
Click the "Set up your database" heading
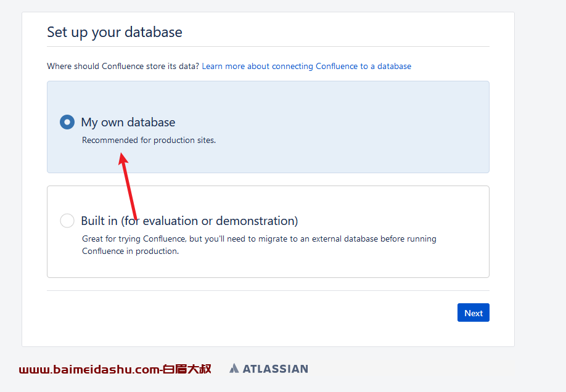(x=115, y=32)
